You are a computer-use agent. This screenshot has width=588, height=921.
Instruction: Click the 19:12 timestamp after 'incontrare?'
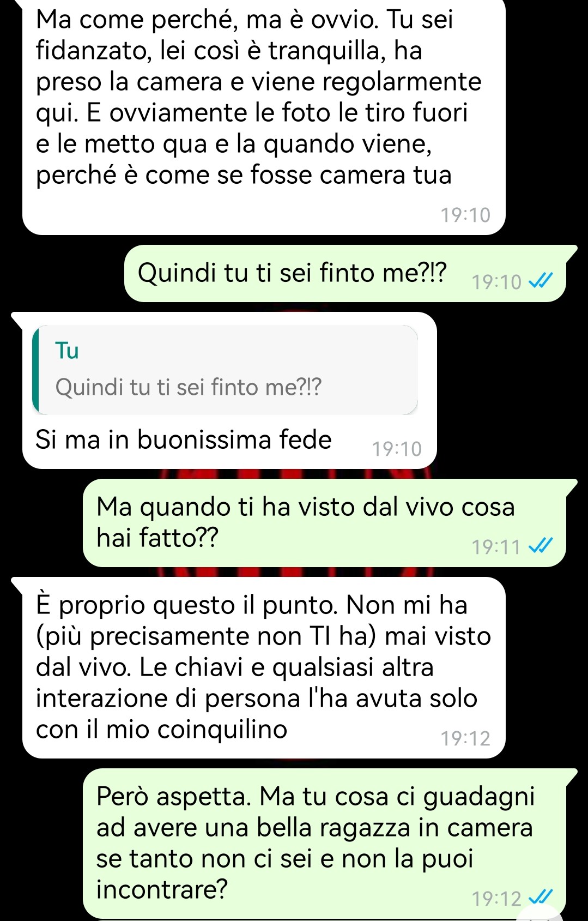pyautogui.click(x=496, y=899)
